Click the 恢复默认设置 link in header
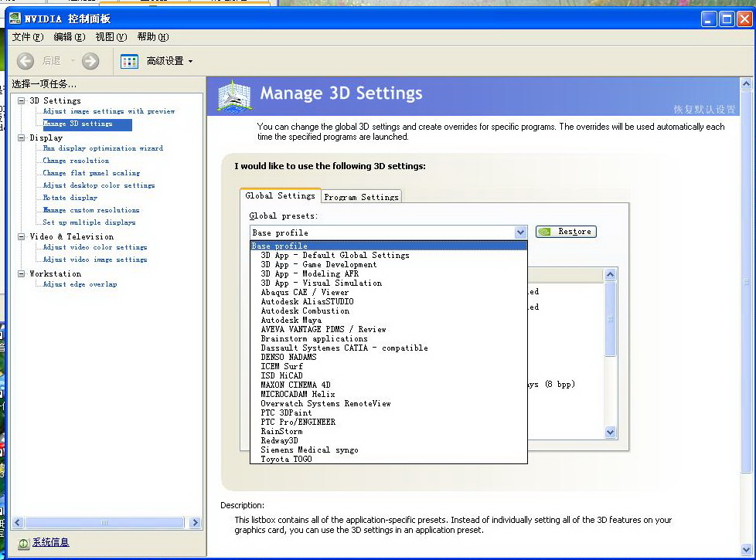Viewport: 756px width, 560px height. (704, 110)
